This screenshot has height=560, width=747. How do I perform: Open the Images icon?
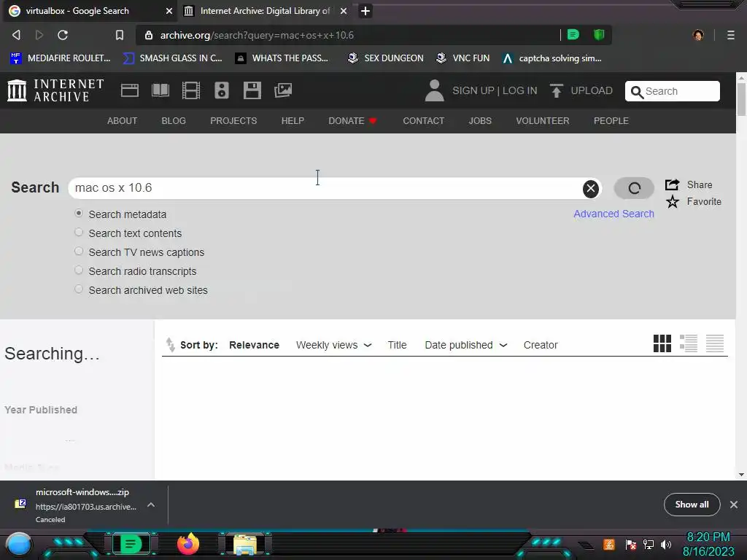(283, 90)
